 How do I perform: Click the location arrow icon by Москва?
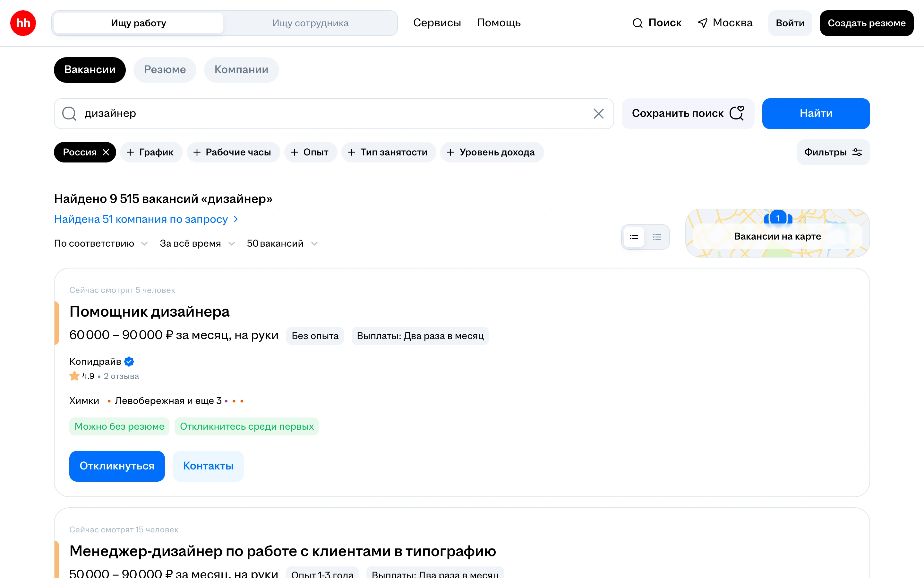tap(703, 23)
